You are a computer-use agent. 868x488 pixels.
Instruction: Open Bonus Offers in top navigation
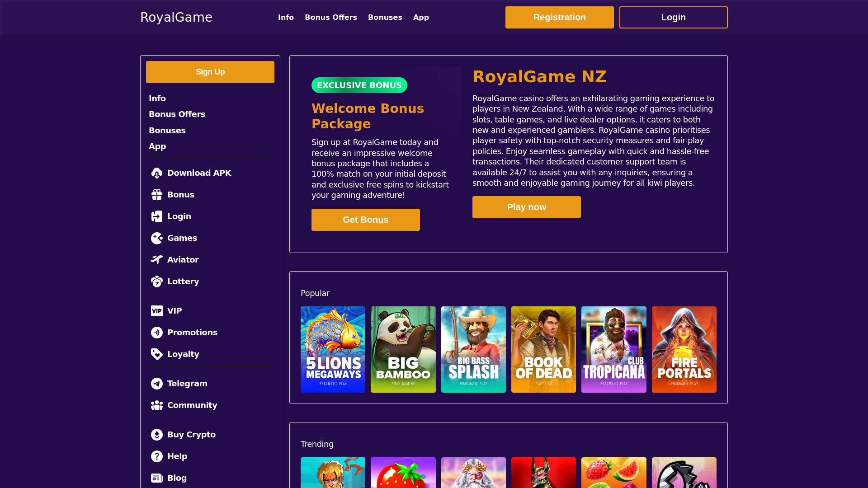point(331,17)
